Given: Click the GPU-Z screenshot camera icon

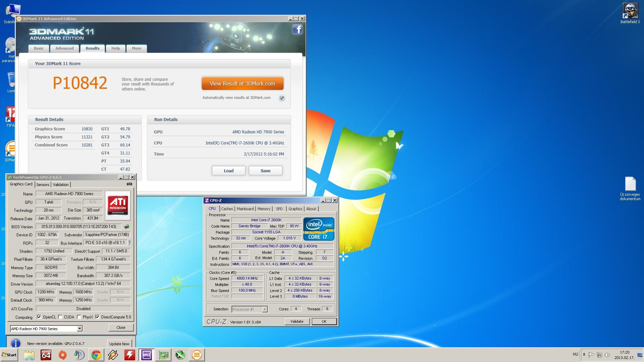Looking at the screenshot, I should (129, 184).
